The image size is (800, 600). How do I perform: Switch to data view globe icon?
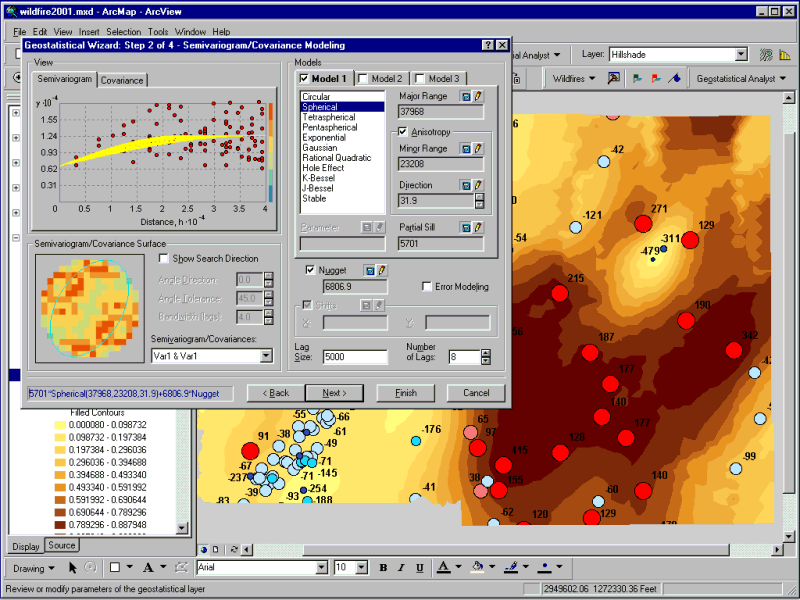pos(204,549)
